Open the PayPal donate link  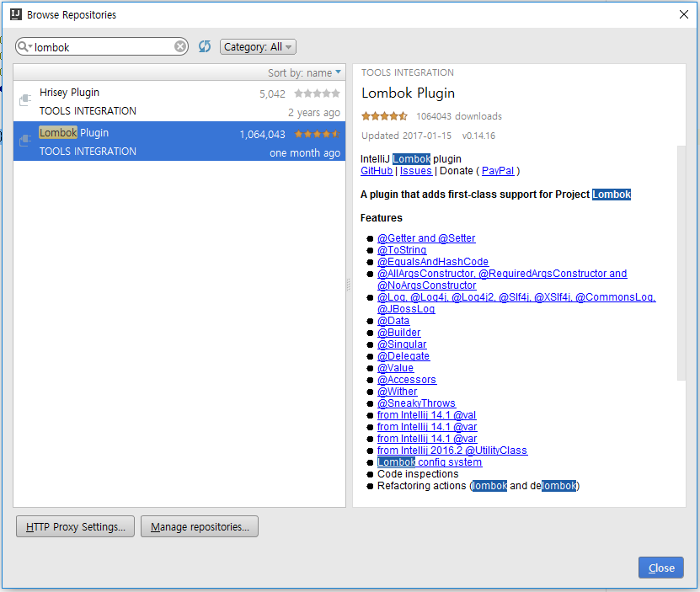498,171
